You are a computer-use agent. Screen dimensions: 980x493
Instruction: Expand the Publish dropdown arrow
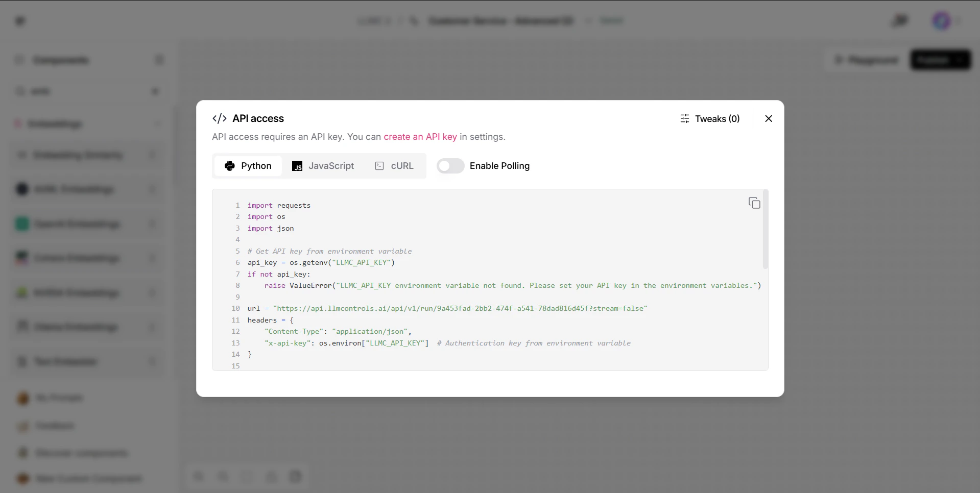point(959,60)
